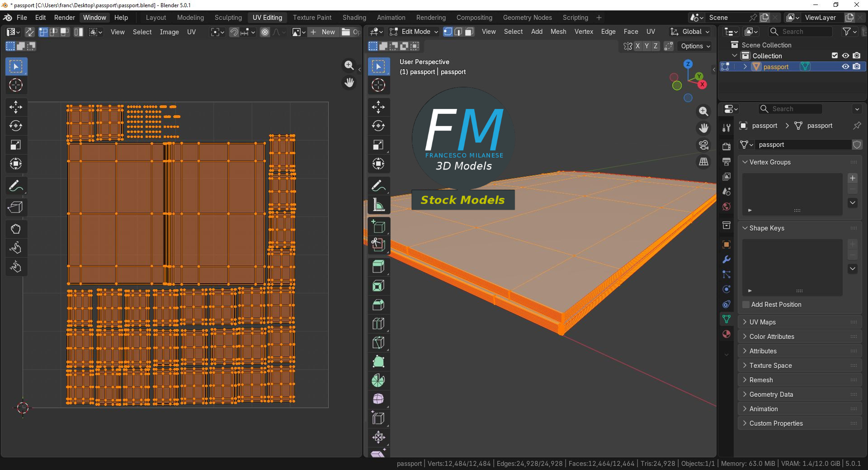Toggle passport object visibility eye
This screenshot has height=470, width=868.
pyautogui.click(x=845, y=66)
